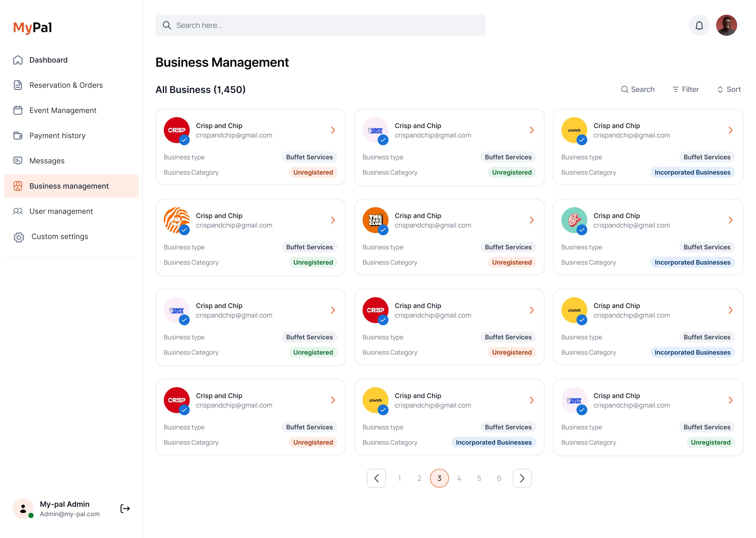Click the Payment history wallet icon
Screen dimensions: 756x538
[x=18, y=136]
